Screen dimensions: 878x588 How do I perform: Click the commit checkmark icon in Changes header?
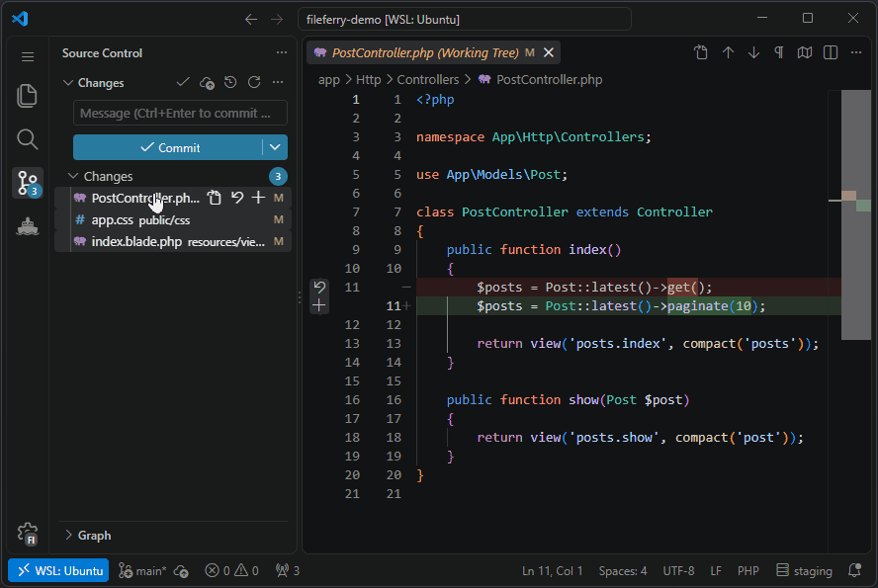tap(183, 82)
